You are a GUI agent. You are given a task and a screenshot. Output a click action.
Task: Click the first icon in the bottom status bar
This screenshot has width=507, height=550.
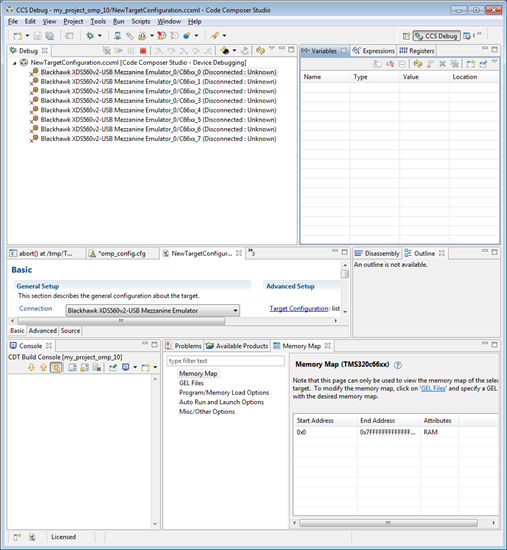click(17, 537)
